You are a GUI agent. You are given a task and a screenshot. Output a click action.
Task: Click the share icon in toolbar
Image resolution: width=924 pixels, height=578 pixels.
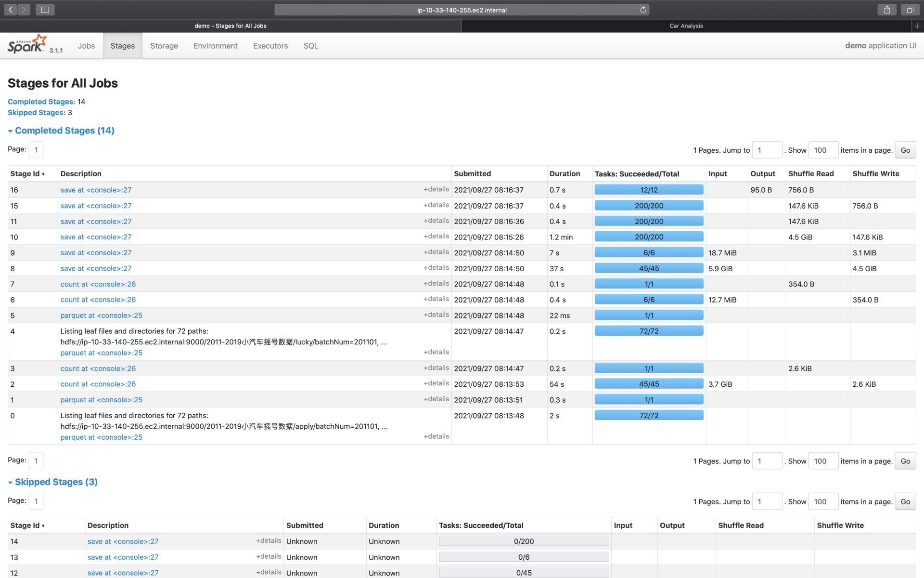(x=887, y=10)
